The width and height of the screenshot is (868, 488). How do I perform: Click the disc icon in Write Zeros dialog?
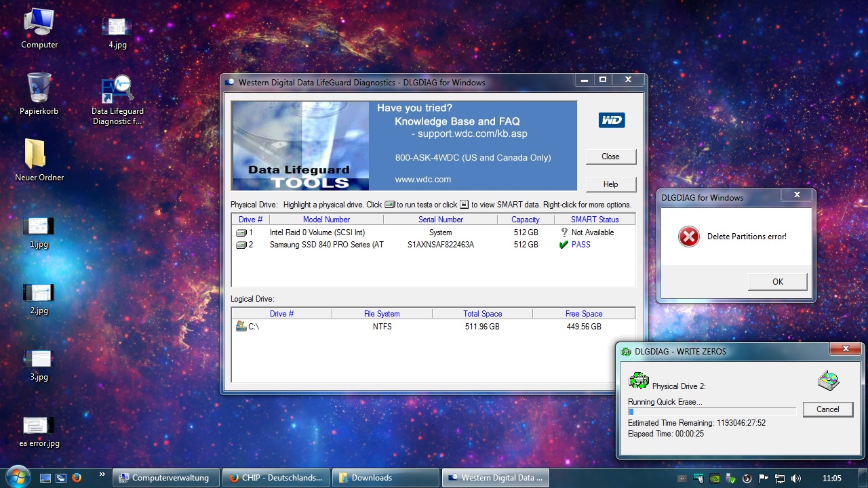click(828, 381)
